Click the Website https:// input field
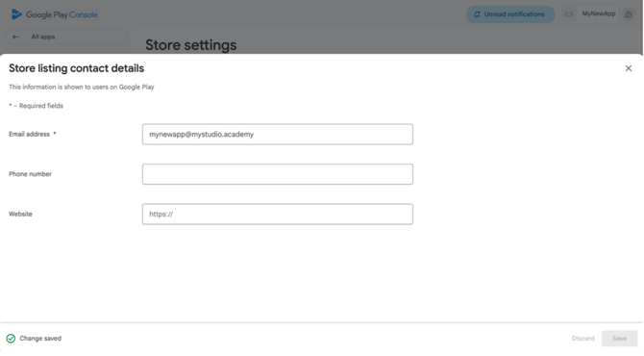Viewport: 644px width, 356px height. [x=277, y=214]
